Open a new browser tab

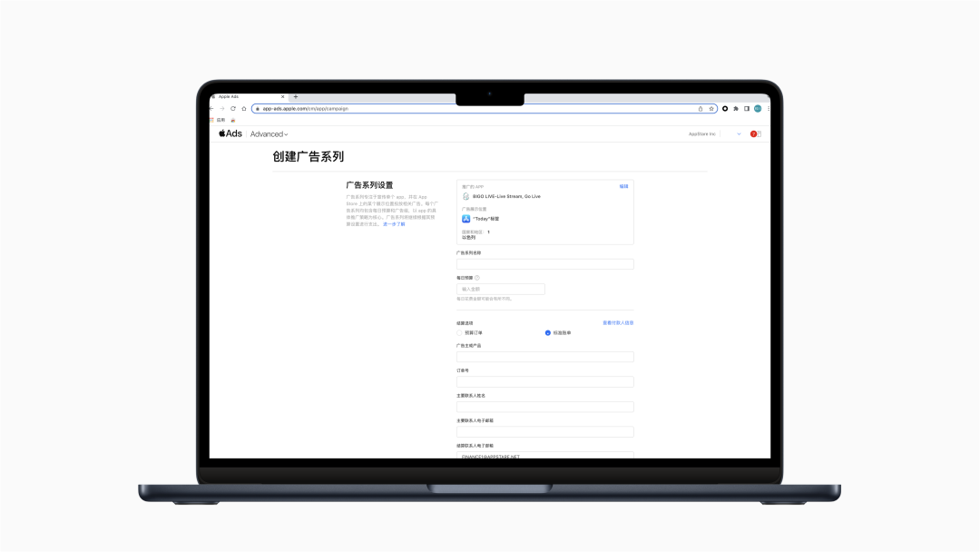[x=296, y=97]
